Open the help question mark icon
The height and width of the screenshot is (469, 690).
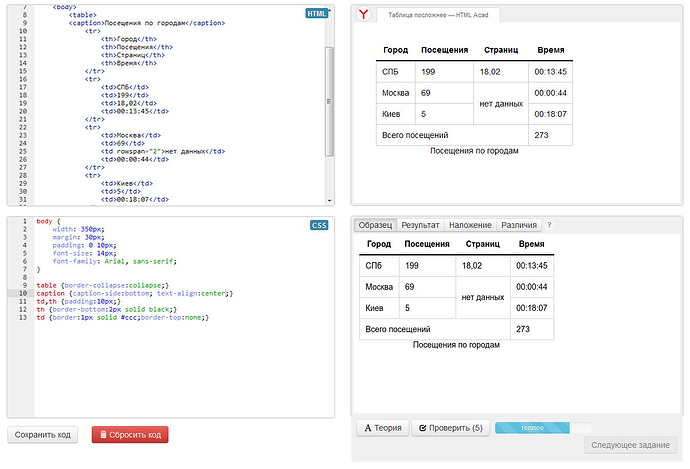click(549, 225)
